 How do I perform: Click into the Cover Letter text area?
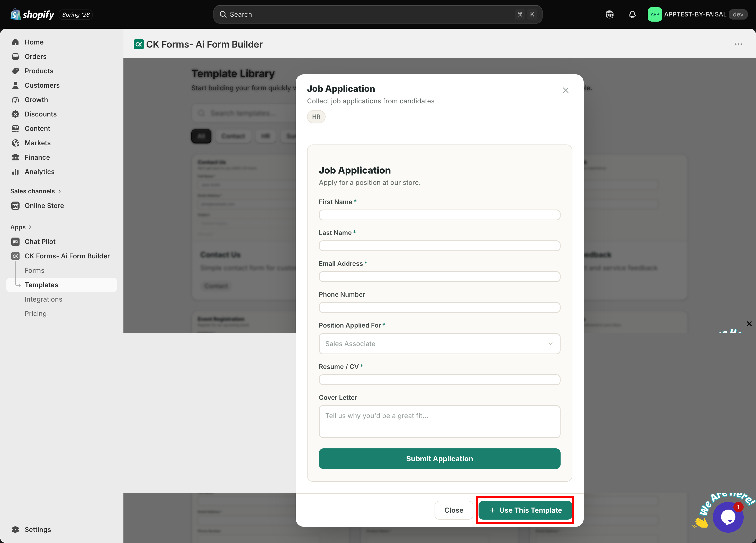click(439, 421)
